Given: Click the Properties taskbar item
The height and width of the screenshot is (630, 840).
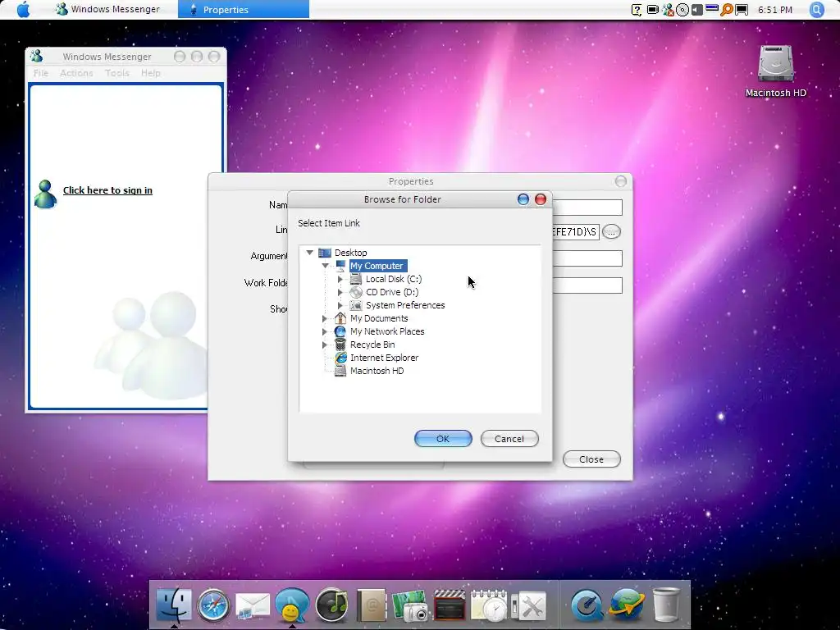Looking at the screenshot, I should 243,9.
